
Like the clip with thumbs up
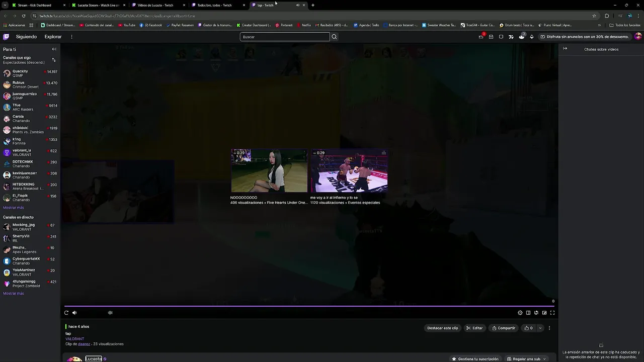tap(529, 328)
